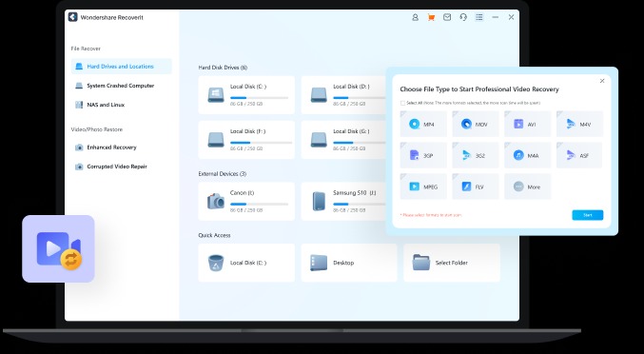644x354 pixels.
Task: Minimize the Recoverit window
Action: tap(496, 17)
